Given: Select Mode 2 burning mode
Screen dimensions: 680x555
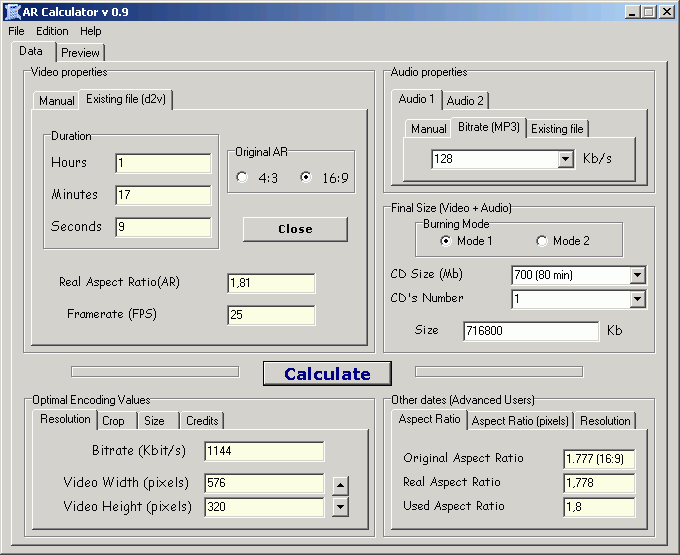Looking at the screenshot, I should pyautogui.click(x=542, y=241).
